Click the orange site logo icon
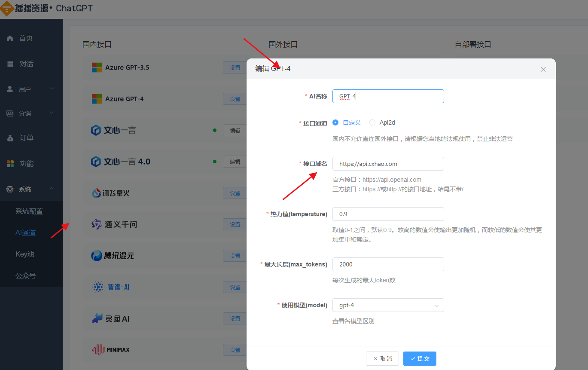 [7, 8]
